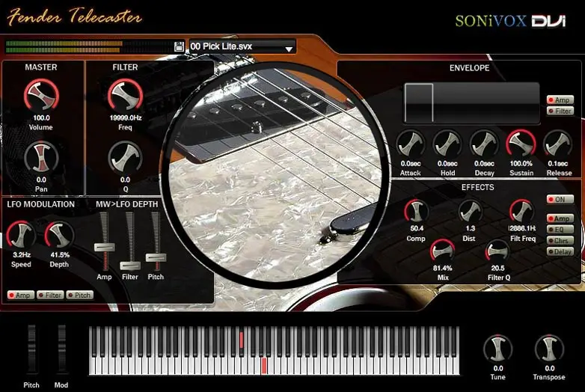Click the Envelope Hold knob
585x392 pixels.
click(x=447, y=144)
